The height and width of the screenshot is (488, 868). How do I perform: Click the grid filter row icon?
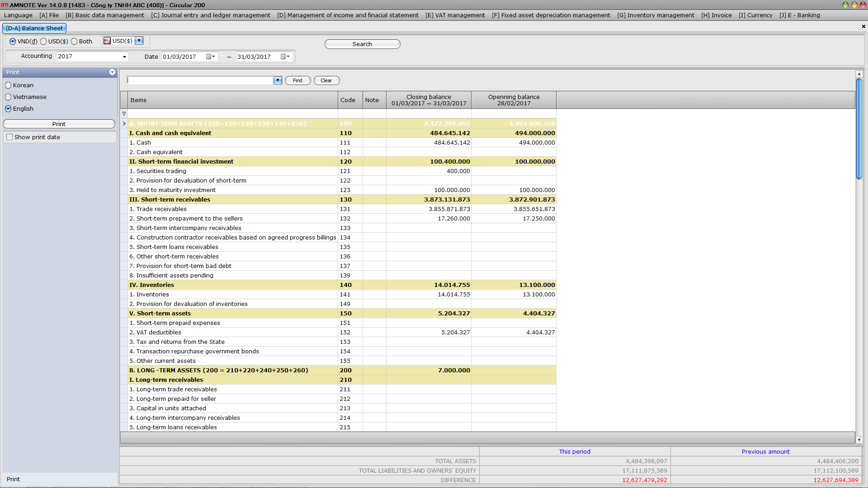[x=124, y=113]
